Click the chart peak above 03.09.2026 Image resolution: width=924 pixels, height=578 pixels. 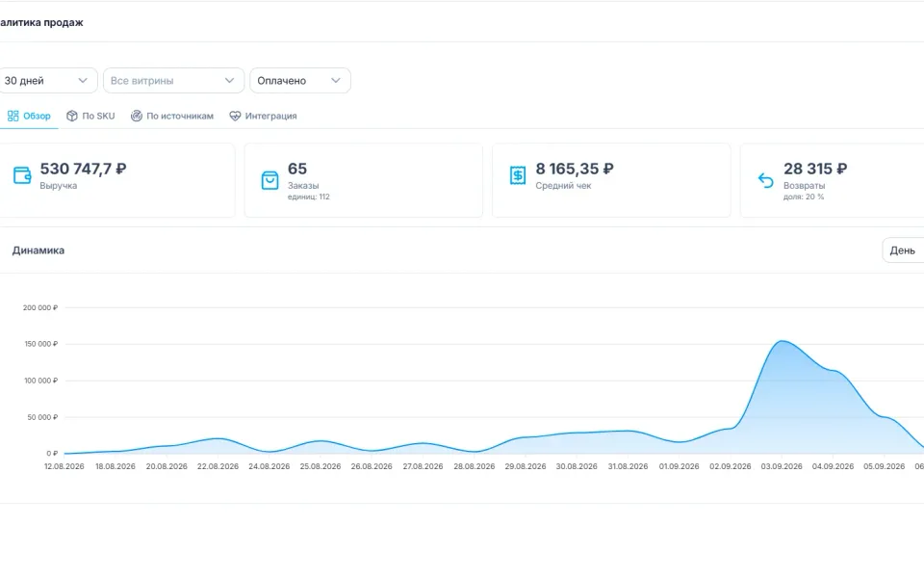(782, 341)
